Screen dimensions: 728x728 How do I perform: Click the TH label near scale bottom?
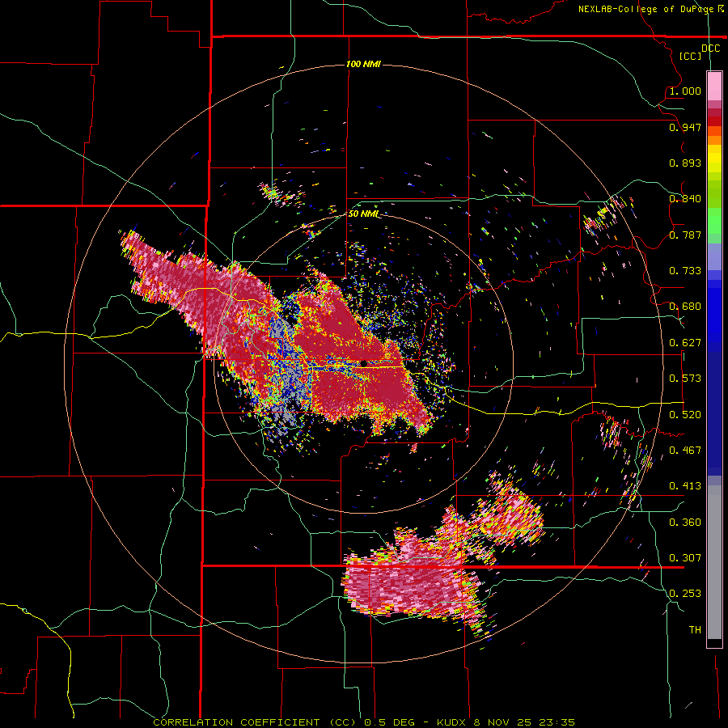(695, 630)
